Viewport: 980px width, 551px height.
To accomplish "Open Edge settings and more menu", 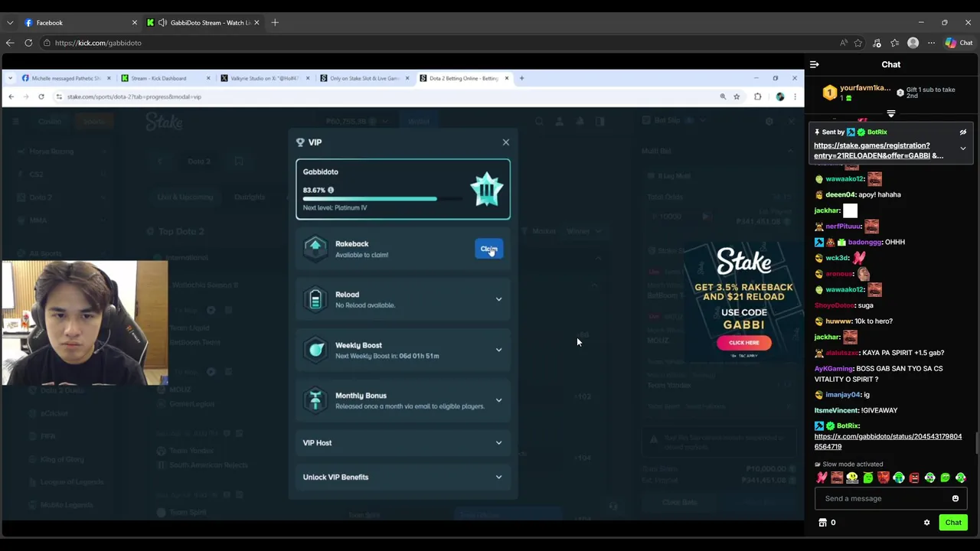I will [x=931, y=43].
